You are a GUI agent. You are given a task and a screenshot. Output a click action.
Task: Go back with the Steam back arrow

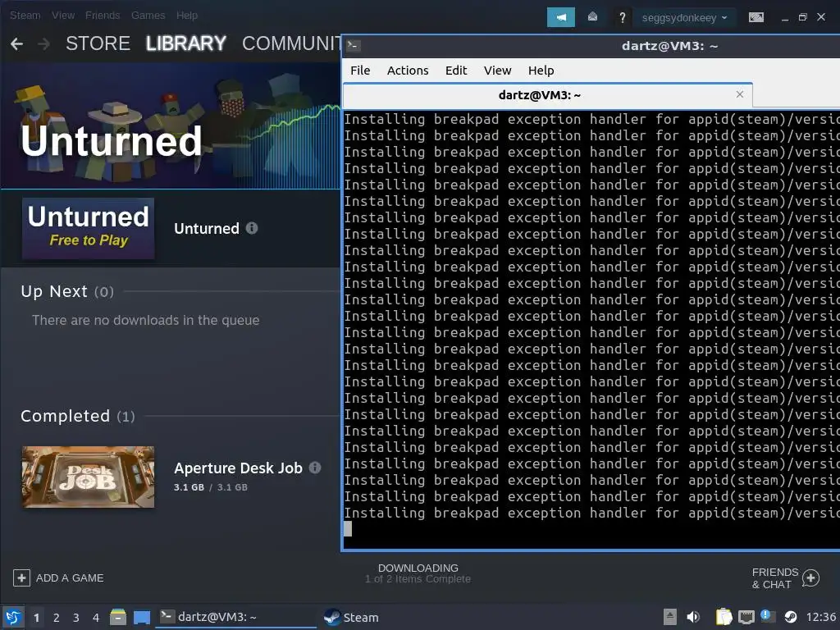click(16, 44)
